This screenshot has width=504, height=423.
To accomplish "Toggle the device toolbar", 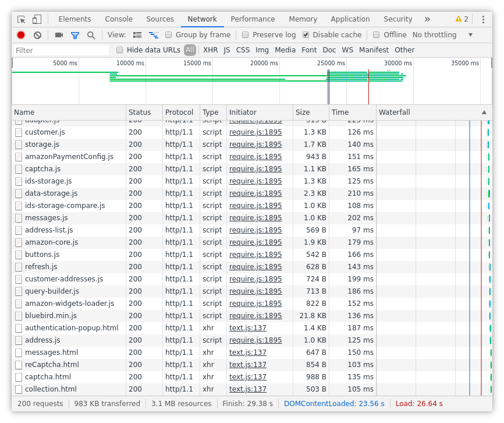I will (35, 19).
